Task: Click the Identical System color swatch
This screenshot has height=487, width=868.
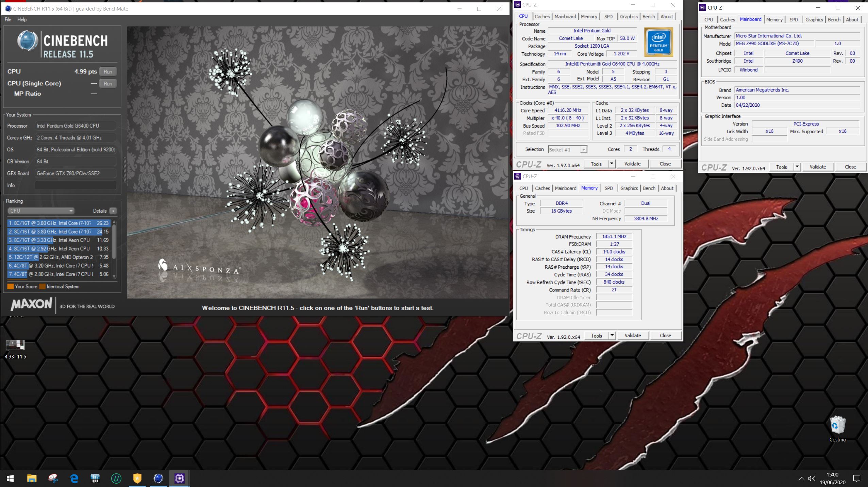Action: pyautogui.click(x=42, y=286)
